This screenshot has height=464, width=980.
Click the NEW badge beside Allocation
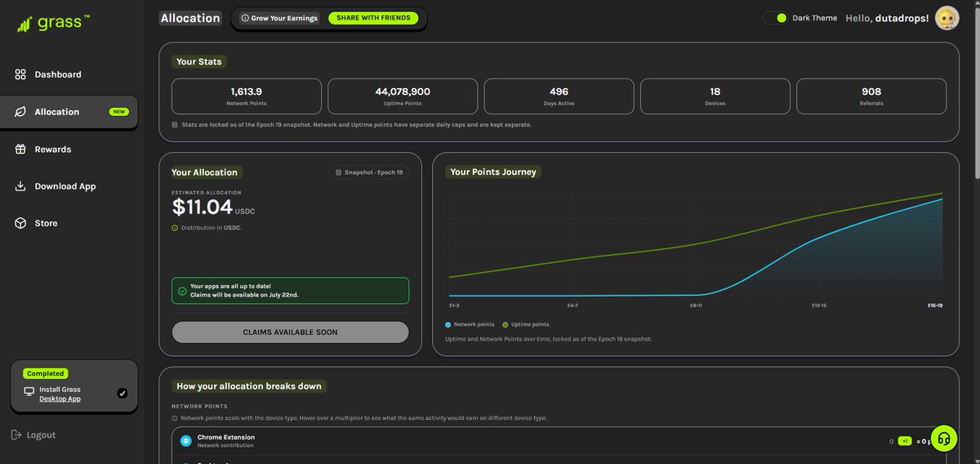tap(119, 112)
